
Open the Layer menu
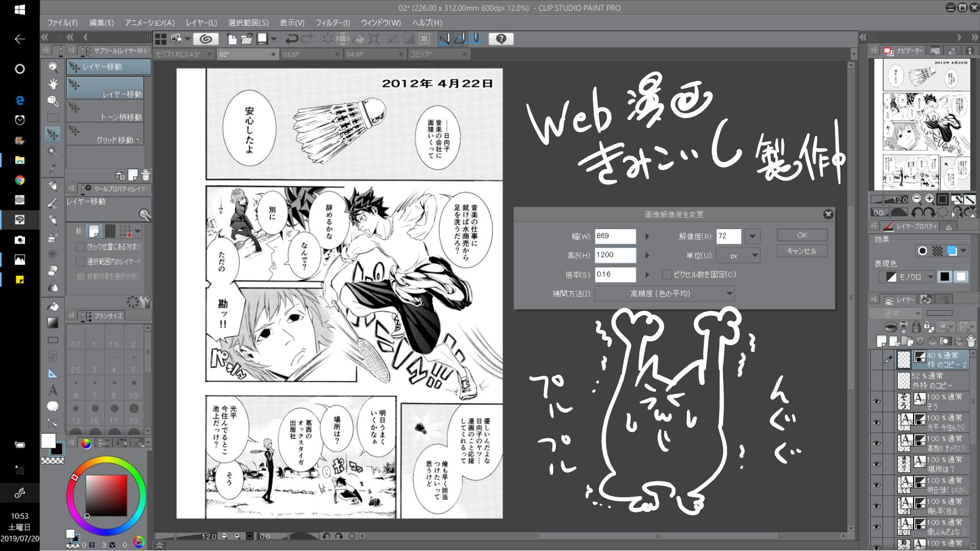[201, 23]
